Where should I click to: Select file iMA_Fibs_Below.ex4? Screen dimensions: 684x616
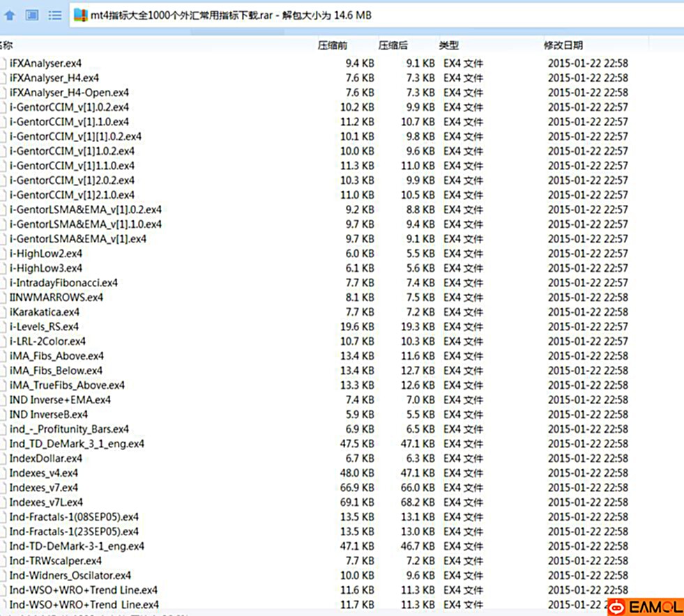click(x=56, y=371)
